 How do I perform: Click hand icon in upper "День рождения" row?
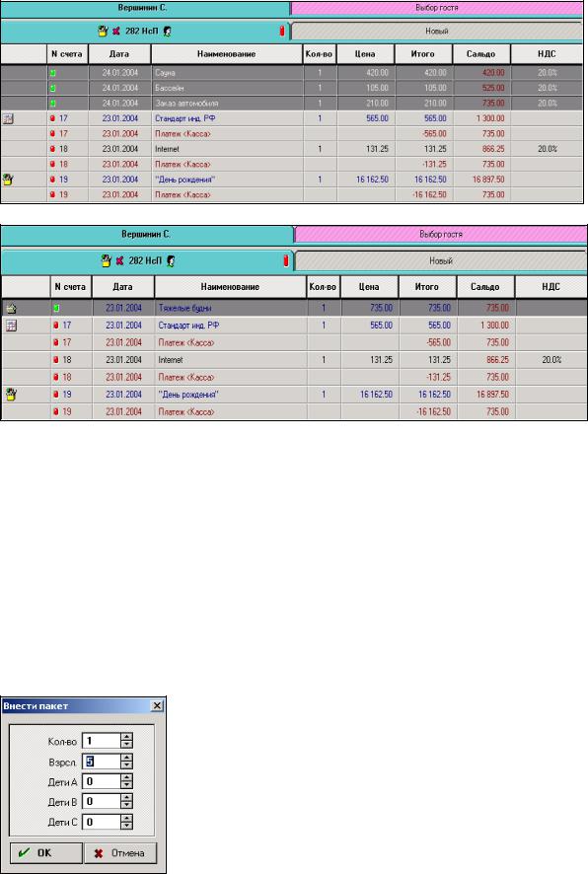(8, 180)
